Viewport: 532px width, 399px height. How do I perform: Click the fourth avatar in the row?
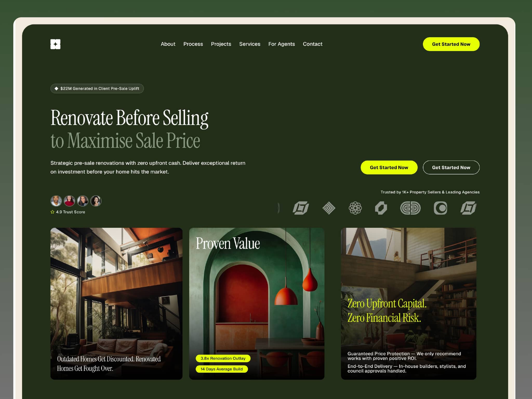pyautogui.click(x=96, y=201)
